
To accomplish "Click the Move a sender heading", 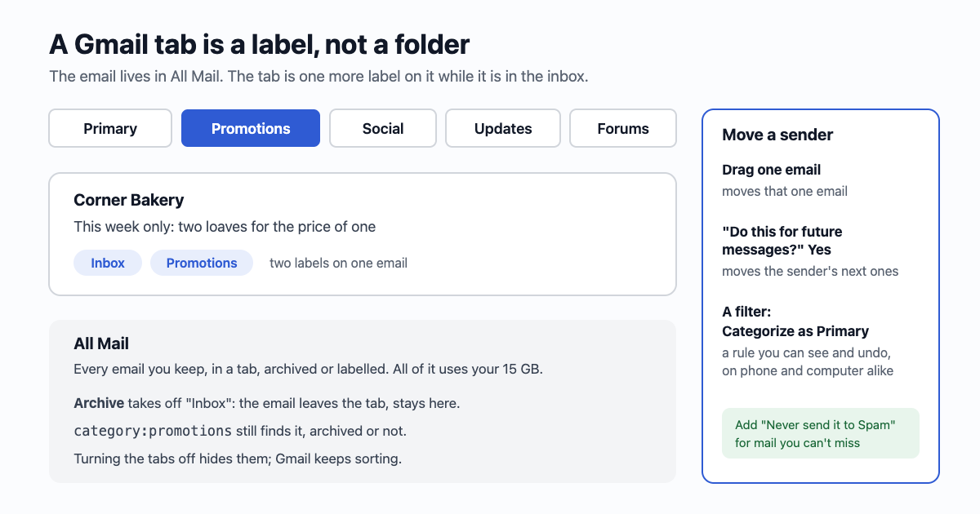I will tap(777, 135).
